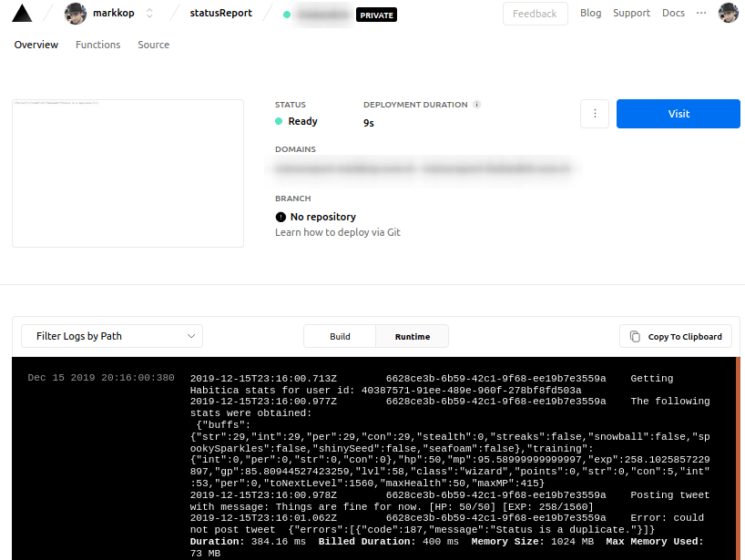The width and height of the screenshot is (745, 560).
Task: Click the Ready status text
Action: click(302, 121)
